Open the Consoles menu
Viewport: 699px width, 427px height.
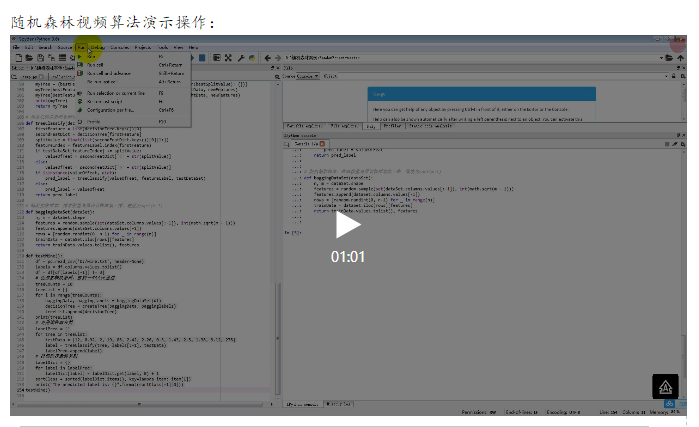point(119,47)
